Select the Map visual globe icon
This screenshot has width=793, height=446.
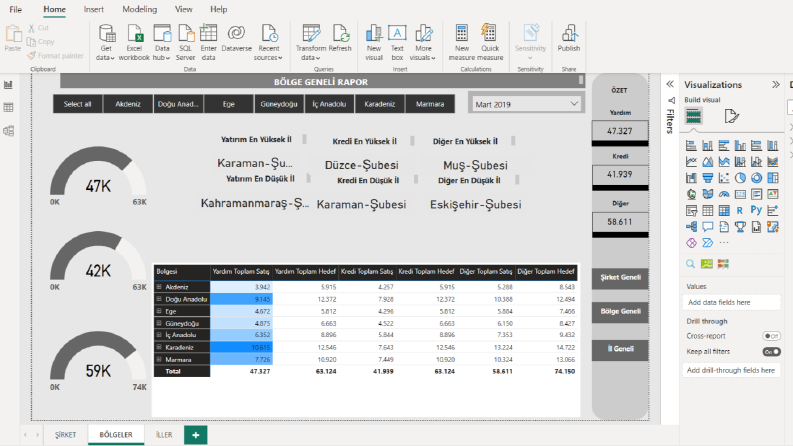click(691, 194)
